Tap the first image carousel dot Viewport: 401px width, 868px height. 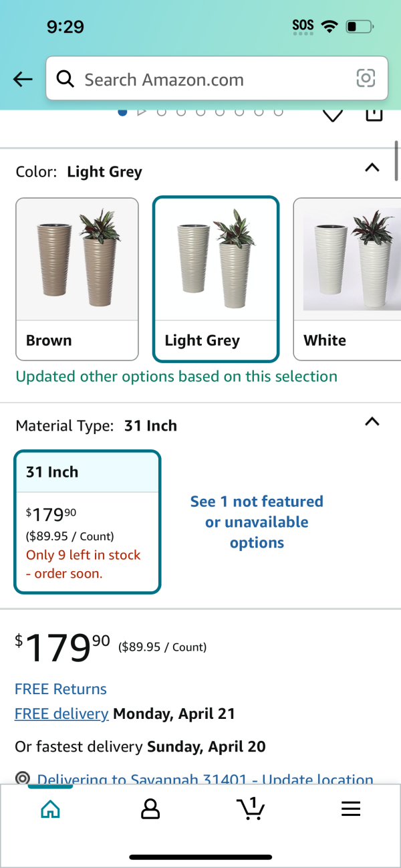pyautogui.click(x=122, y=112)
